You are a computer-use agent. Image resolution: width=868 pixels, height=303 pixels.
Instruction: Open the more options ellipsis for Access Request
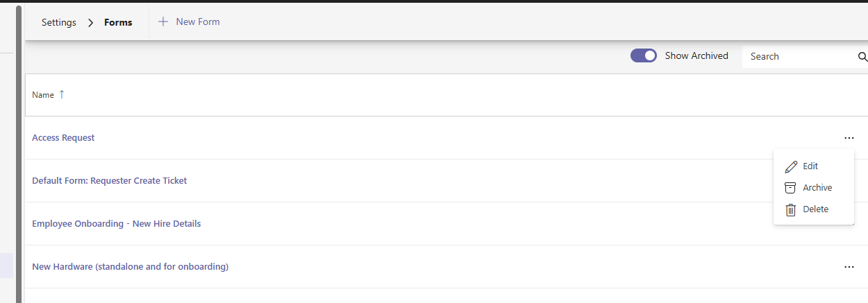click(849, 138)
